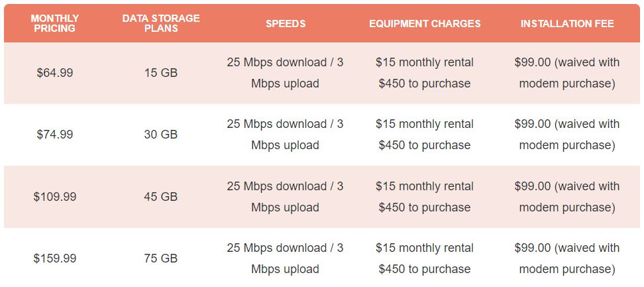This screenshot has height=287, width=644.
Task: Click installation fee in the 45 GB row
Action: click(567, 197)
